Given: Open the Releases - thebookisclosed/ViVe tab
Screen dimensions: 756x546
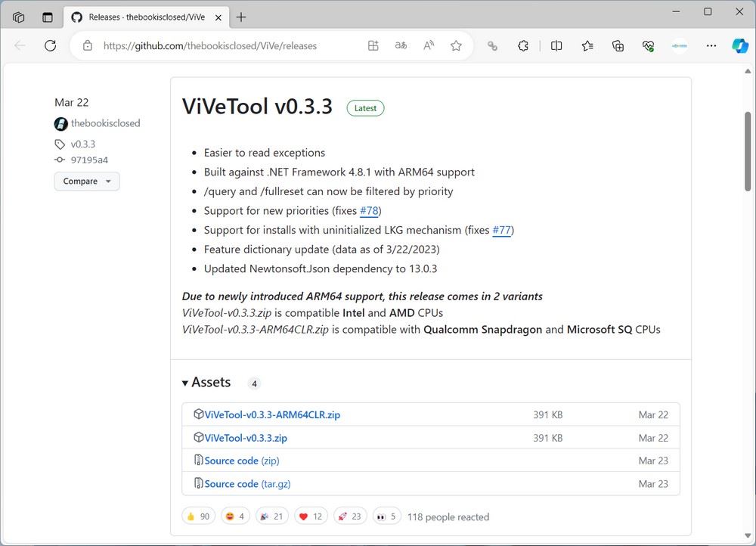Looking at the screenshot, I should (x=146, y=17).
